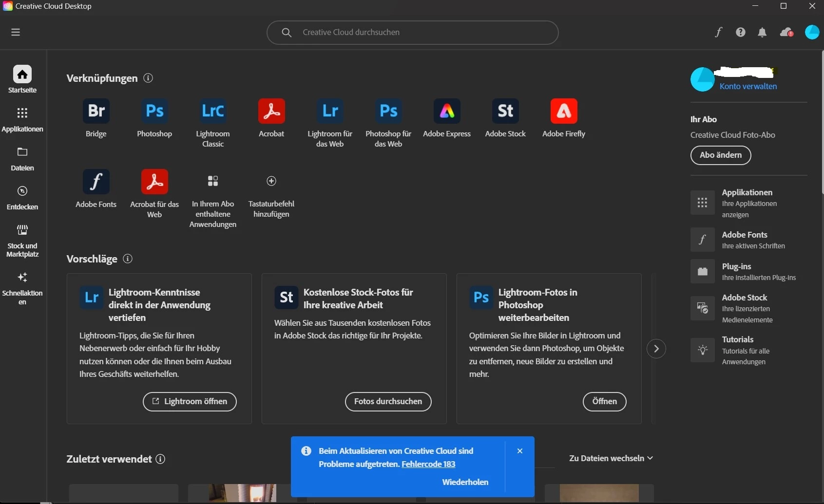Screen dimensions: 824x504
Task: Expand Zu Dateien wechseln dropdown
Action: click(611, 458)
